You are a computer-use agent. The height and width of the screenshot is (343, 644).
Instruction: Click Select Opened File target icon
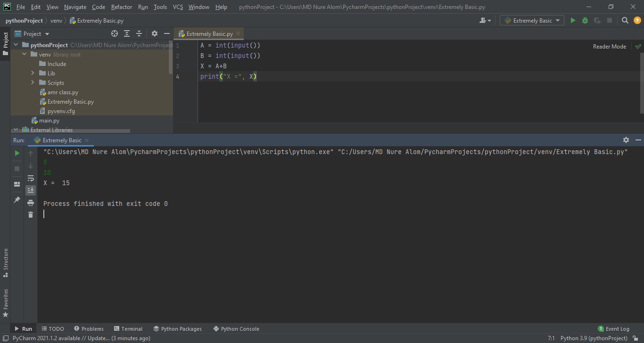pyautogui.click(x=115, y=33)
